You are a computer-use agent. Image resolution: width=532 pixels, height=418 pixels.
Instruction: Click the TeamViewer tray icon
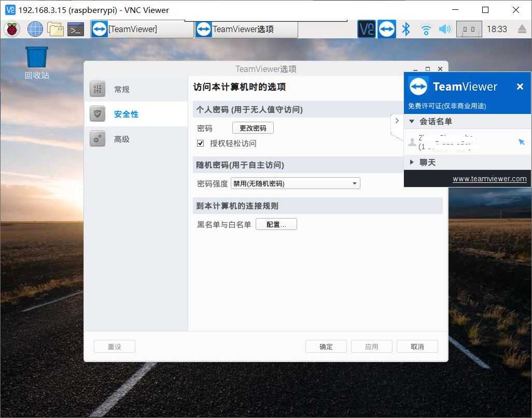387,29
